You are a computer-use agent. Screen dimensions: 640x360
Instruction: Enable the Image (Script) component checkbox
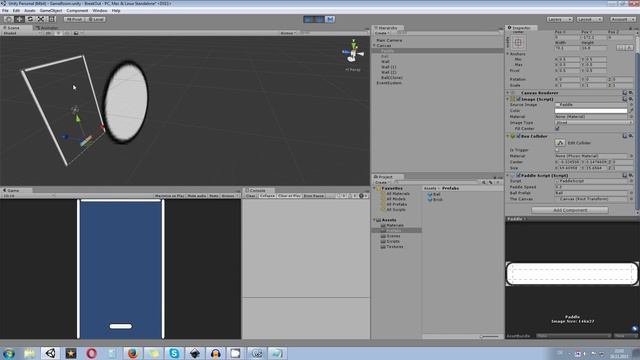pyautogui.click(x=518, y=99)
